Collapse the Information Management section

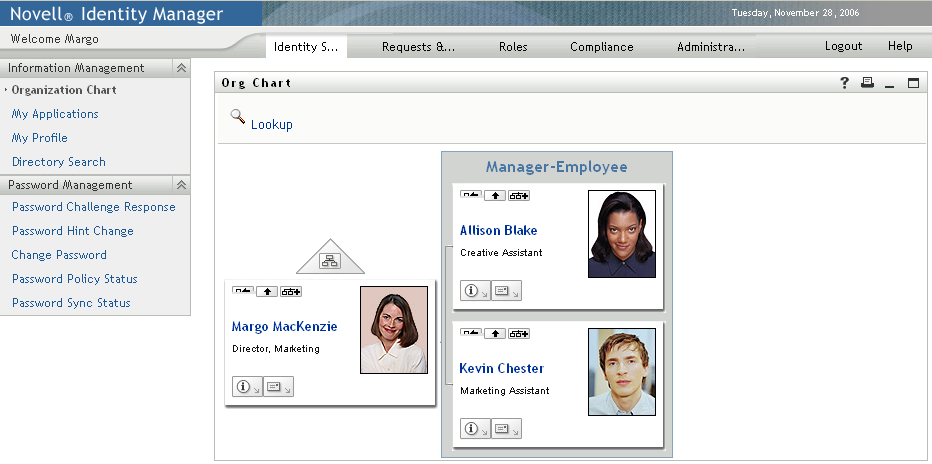pos(181,68)
